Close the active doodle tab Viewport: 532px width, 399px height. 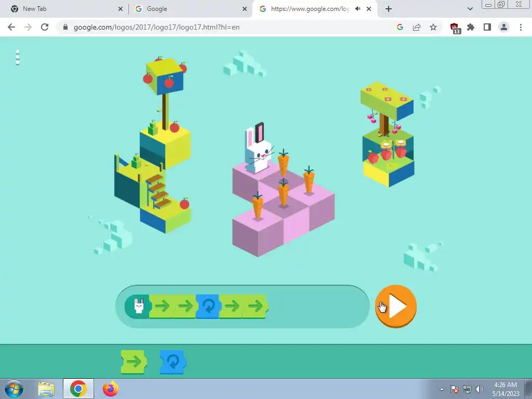(369, 9)
